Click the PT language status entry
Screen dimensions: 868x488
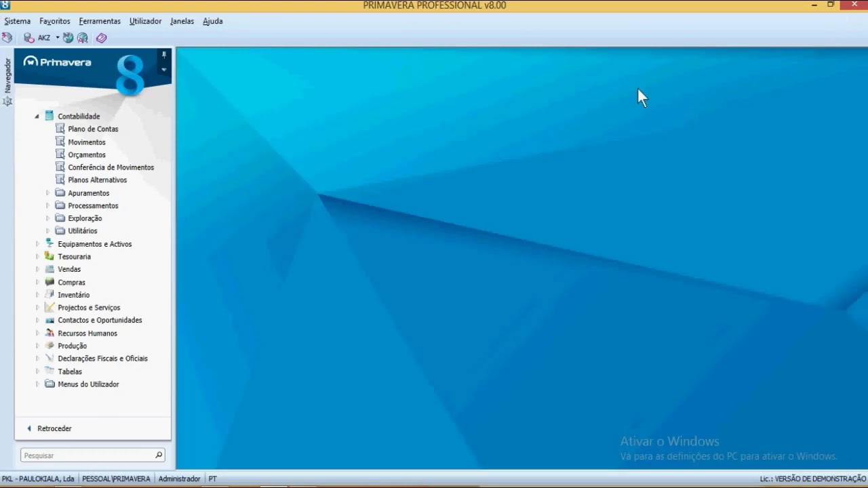point(212,479)
